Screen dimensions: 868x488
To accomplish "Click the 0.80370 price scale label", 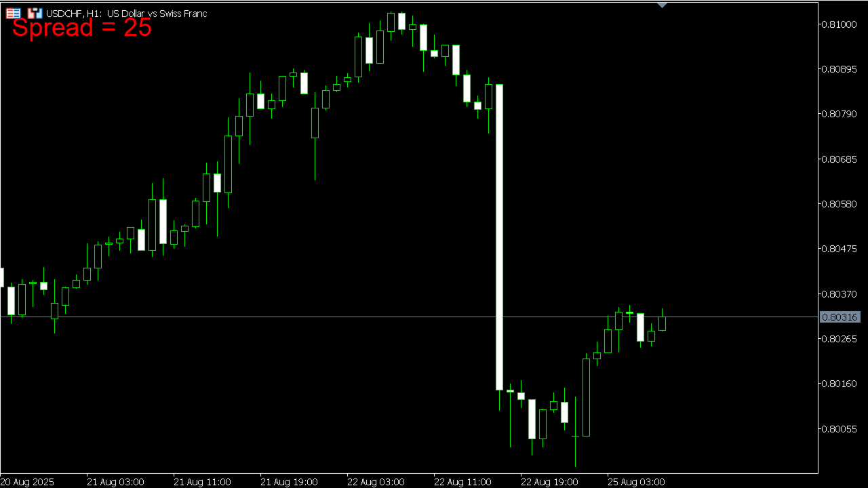I will (840, 294).
